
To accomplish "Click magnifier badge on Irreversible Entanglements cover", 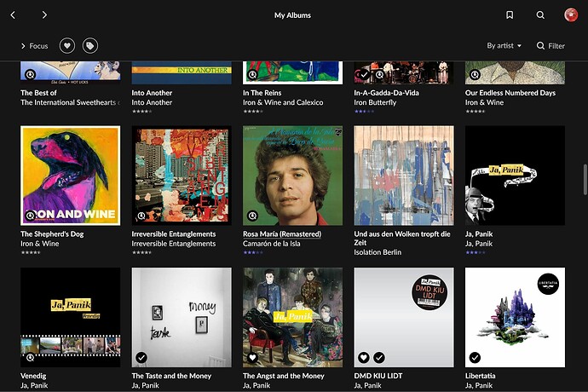I will (x=141, y=216).
